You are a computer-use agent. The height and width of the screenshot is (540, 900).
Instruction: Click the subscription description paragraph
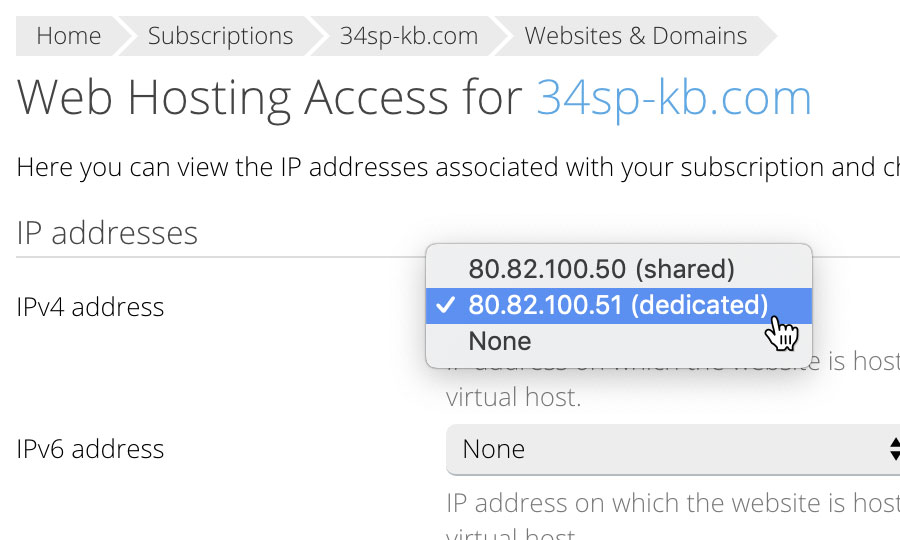[x=458, y=168]
